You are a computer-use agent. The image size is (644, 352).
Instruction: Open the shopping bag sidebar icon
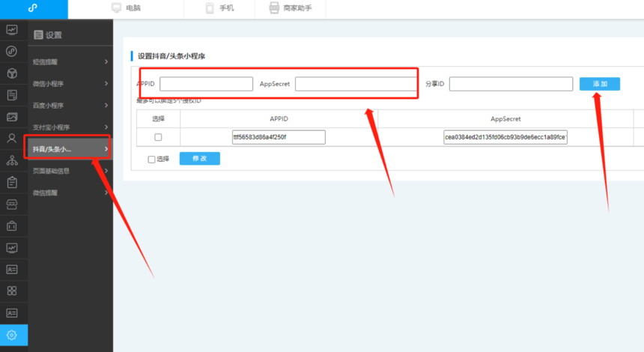pyautogui.click(x=12, y=225)
